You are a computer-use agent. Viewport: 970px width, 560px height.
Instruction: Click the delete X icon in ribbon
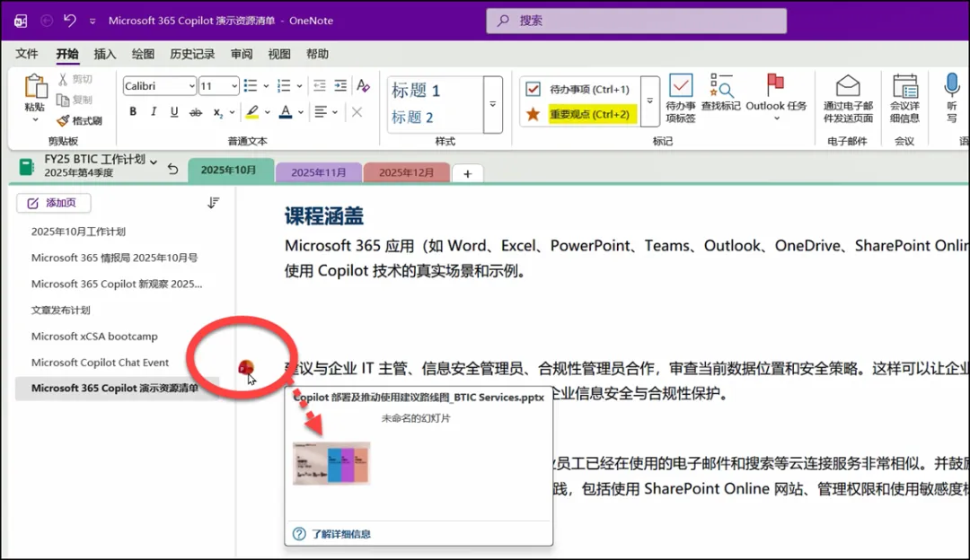point(357,112)
